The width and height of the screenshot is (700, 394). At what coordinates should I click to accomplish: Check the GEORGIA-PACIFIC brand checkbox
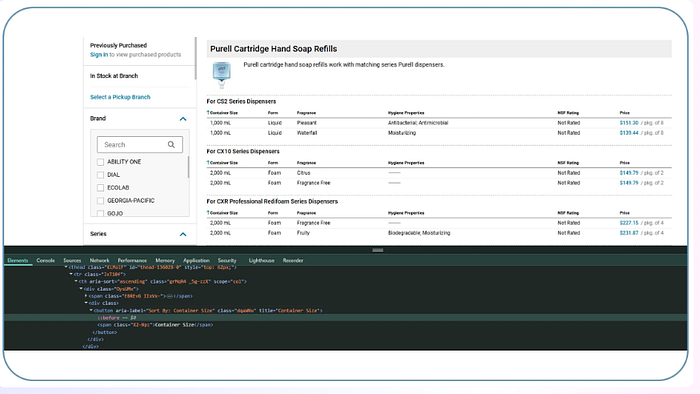[100, 201]
